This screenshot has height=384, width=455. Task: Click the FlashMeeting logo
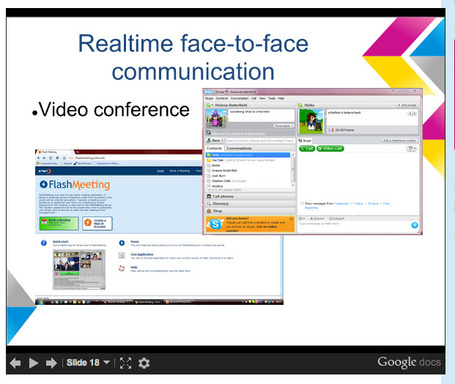75,184
